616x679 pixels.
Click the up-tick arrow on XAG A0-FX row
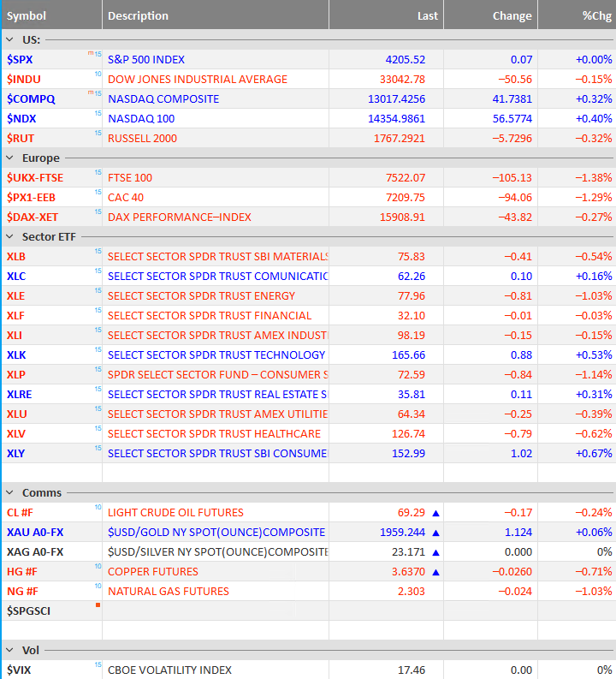(436, 552)
